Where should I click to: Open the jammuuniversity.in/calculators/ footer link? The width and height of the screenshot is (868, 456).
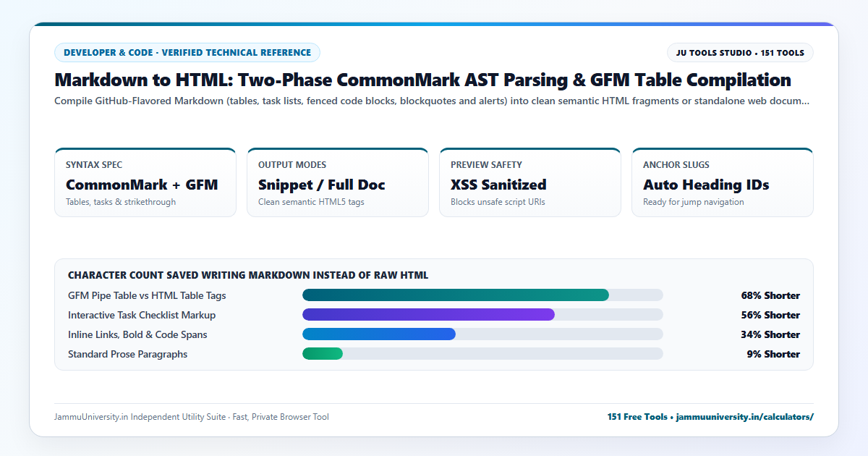745,417
